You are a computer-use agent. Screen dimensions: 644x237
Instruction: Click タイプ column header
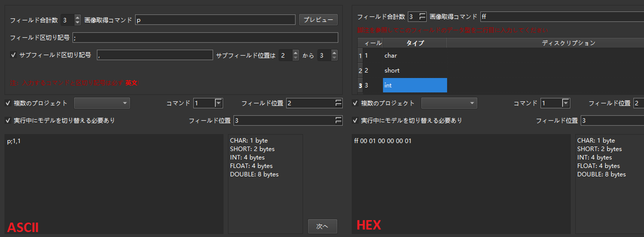415,43
